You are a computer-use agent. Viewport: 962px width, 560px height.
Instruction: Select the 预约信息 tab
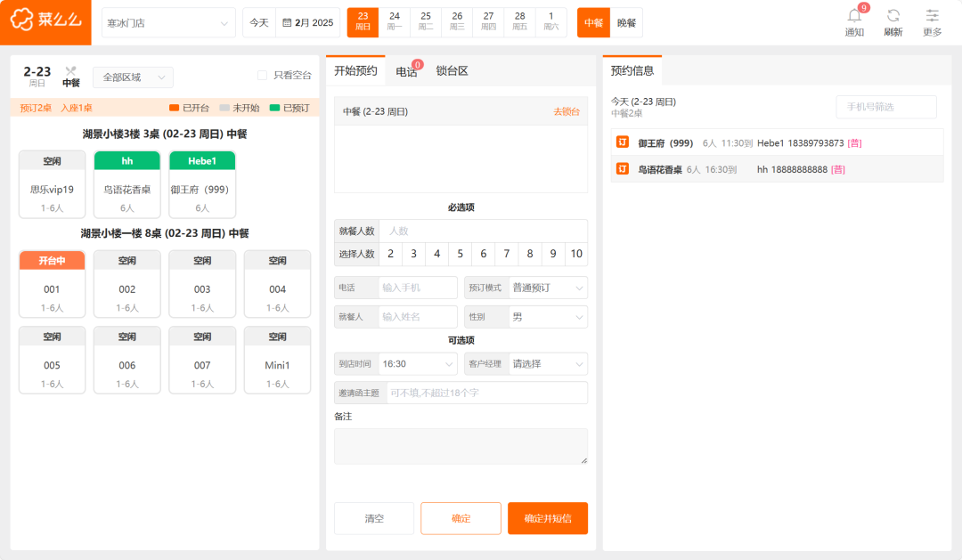tap(632, 70)
